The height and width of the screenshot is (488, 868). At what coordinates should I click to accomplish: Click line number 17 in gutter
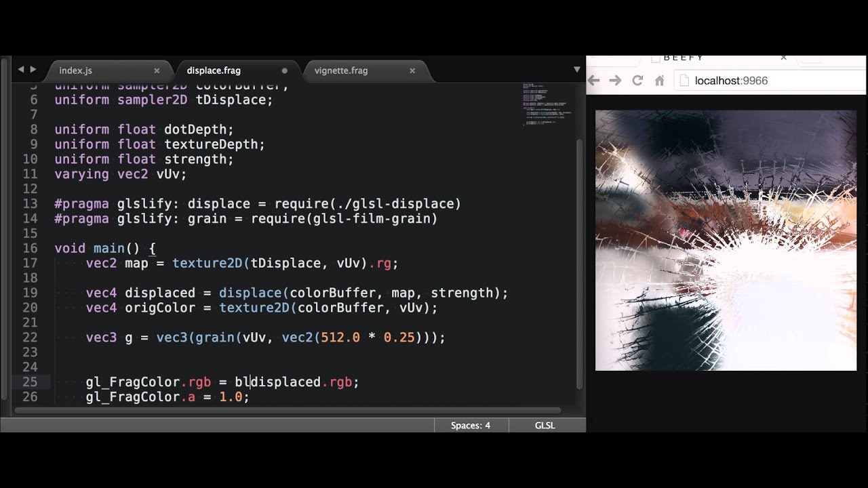(30, 263)
